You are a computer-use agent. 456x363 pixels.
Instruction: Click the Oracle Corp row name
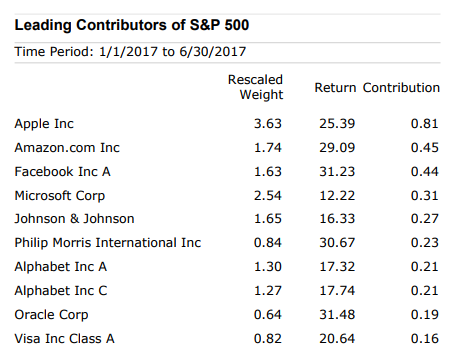pos(51,315)
